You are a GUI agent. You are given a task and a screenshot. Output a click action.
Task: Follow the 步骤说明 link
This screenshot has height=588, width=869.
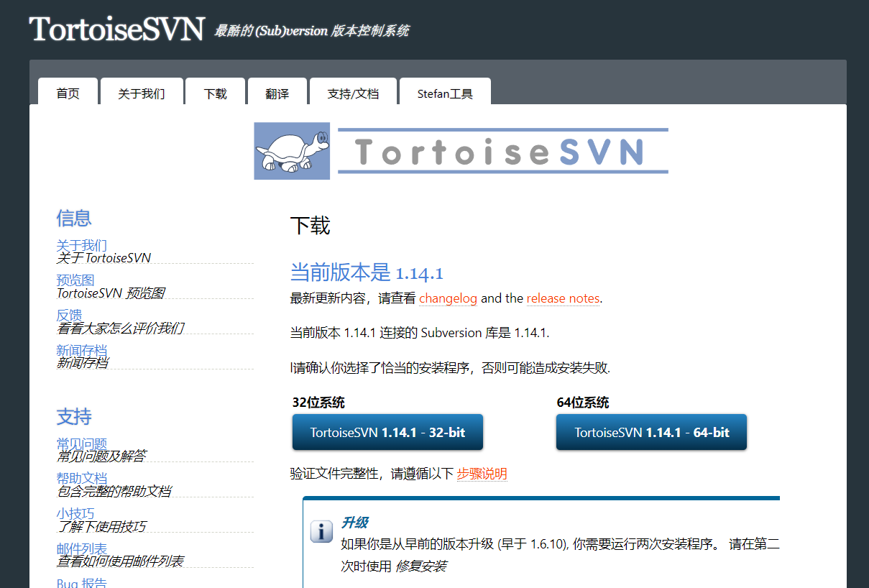coord(482,474)
